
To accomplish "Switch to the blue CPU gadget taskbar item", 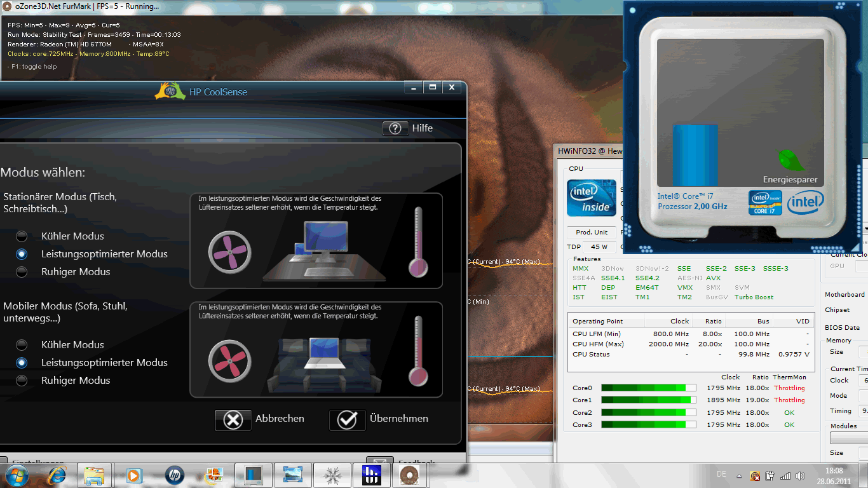I will 253,475.
